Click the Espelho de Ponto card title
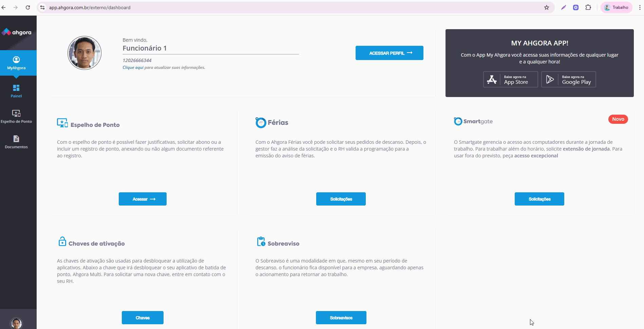 95,125
